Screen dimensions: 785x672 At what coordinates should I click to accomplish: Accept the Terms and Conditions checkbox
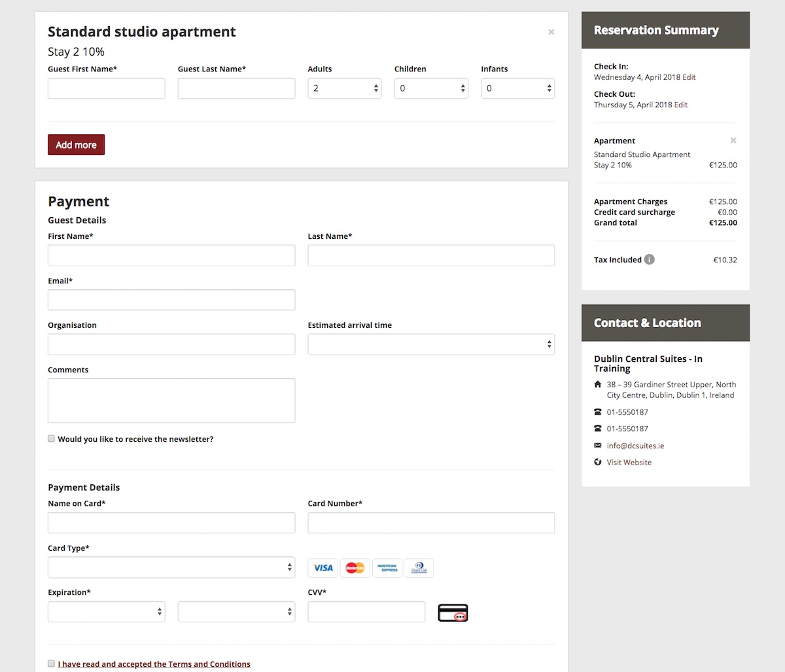tap(51, 663)
